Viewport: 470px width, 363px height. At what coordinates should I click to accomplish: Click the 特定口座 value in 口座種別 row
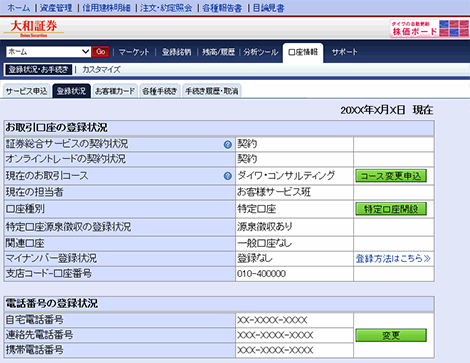point(257,209)
